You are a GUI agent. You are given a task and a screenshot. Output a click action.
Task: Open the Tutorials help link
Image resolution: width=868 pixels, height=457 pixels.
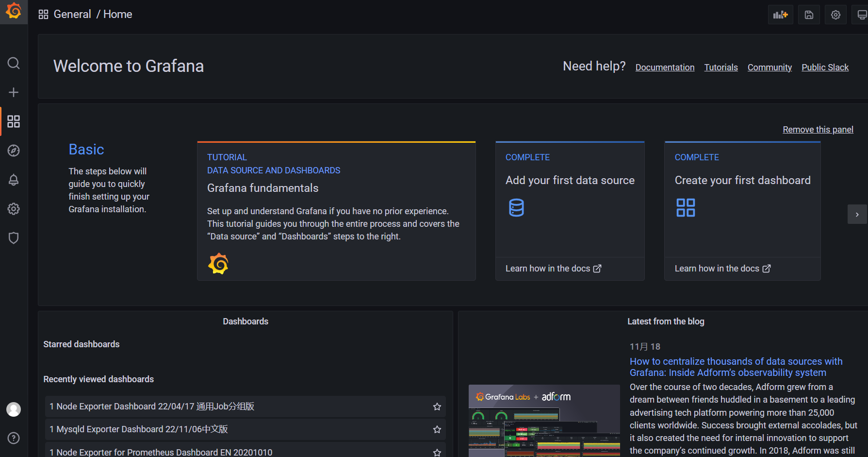click(x=721, y=68)
